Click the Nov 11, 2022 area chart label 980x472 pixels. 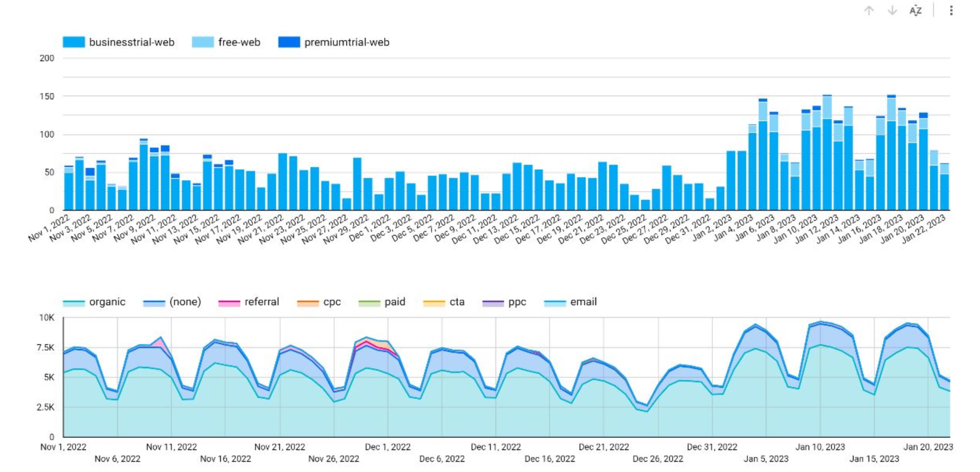click(x=171, y=447)
